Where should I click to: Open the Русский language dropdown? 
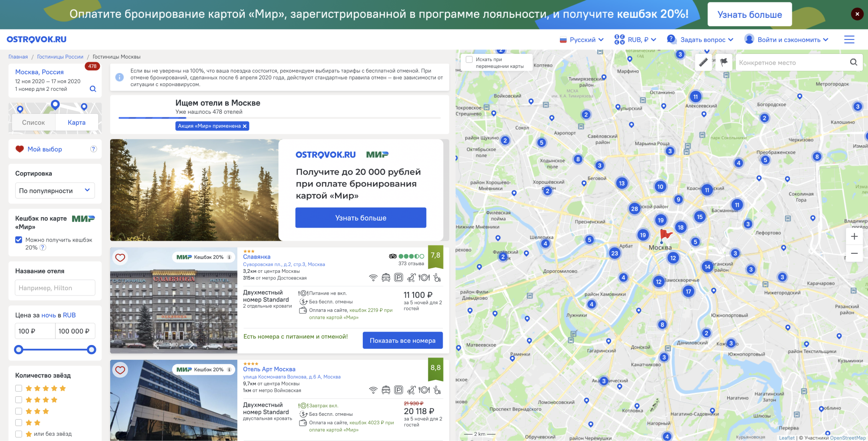[582, 40]
